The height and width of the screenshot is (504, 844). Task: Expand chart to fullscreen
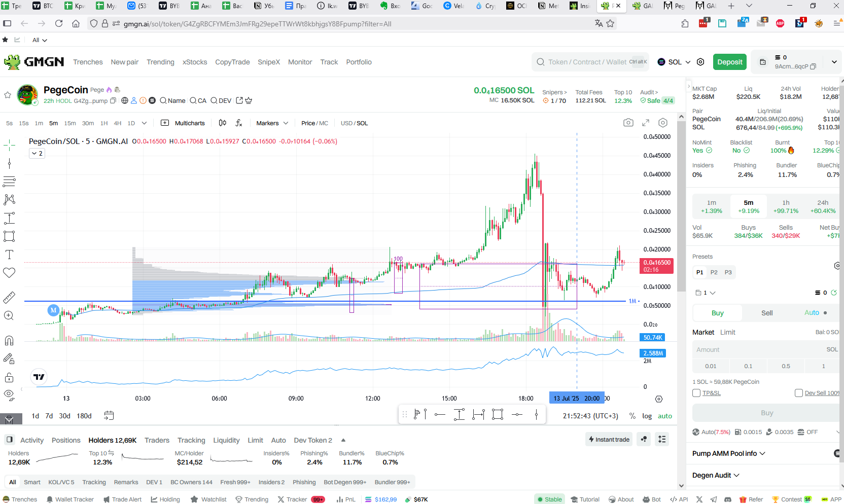point(646,123)
